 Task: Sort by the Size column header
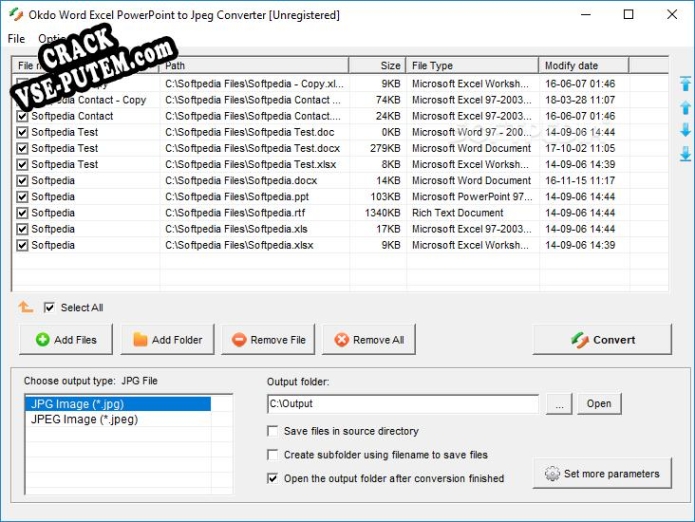coord(378,66)
